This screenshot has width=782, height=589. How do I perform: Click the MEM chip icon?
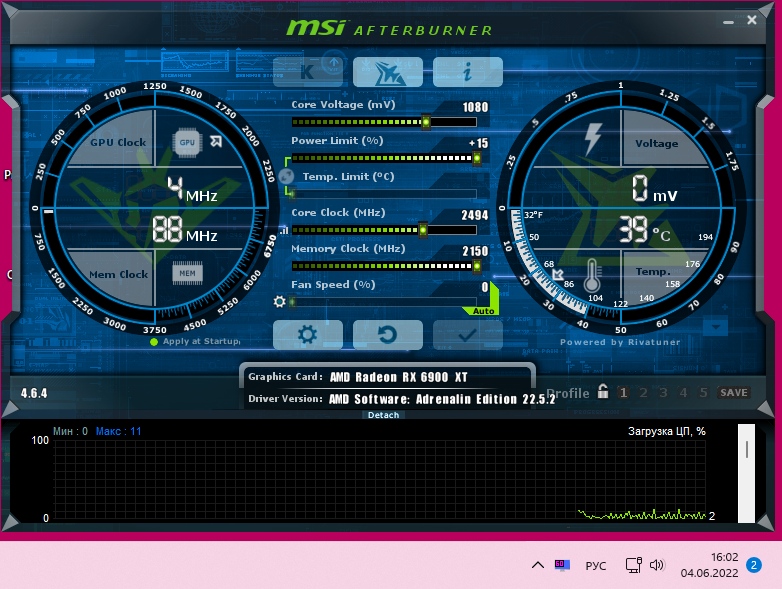[x=187, y=273]
